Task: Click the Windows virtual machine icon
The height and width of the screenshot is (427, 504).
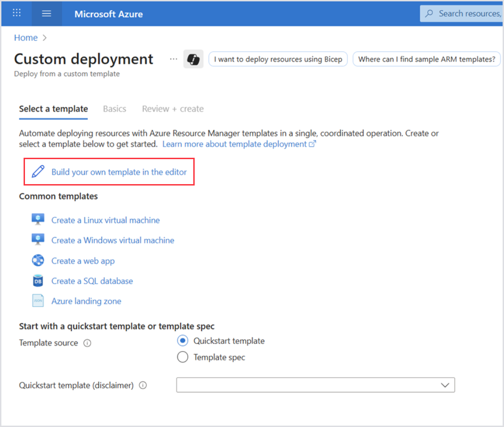Action: click(38, 240)
